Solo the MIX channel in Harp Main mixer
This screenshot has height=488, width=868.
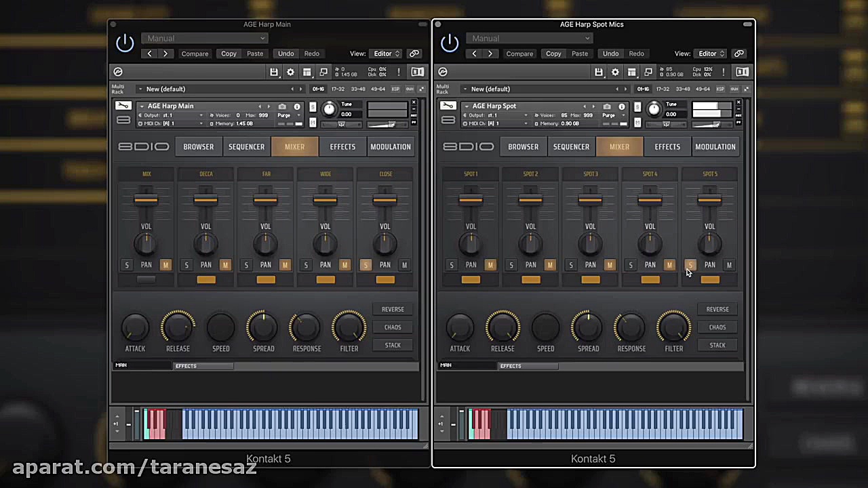(127, 265)
